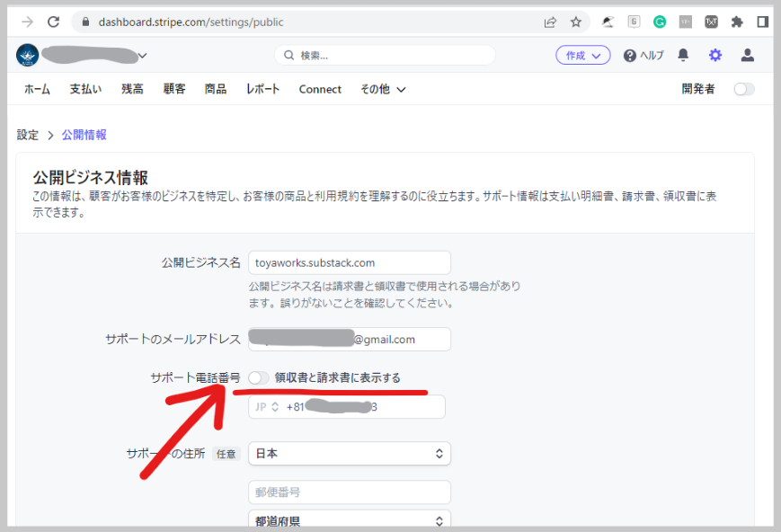Viewport: 781px width, 532px height.
Task: Open the レポート tab
Action: [262, 89]
